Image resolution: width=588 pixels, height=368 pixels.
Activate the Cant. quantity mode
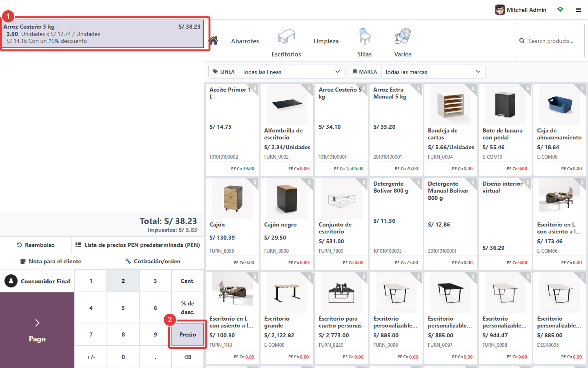click(x=187, y=281)
